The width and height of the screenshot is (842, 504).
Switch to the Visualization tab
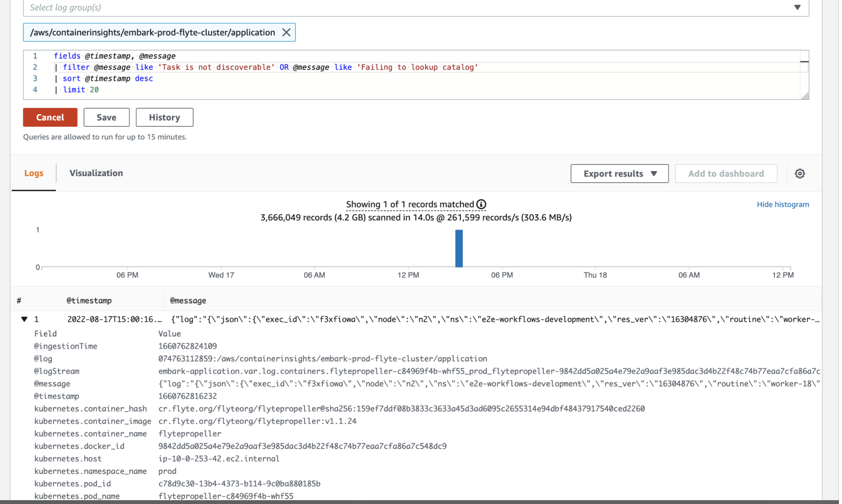point(96,173)
